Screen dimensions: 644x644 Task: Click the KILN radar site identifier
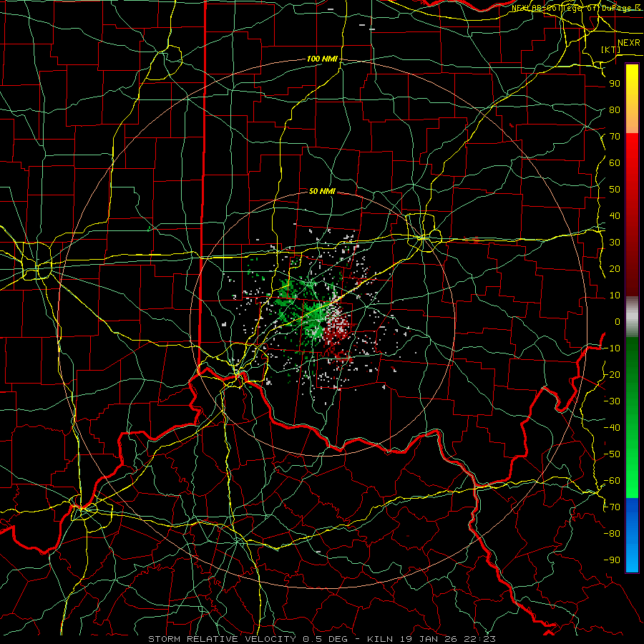381,639
